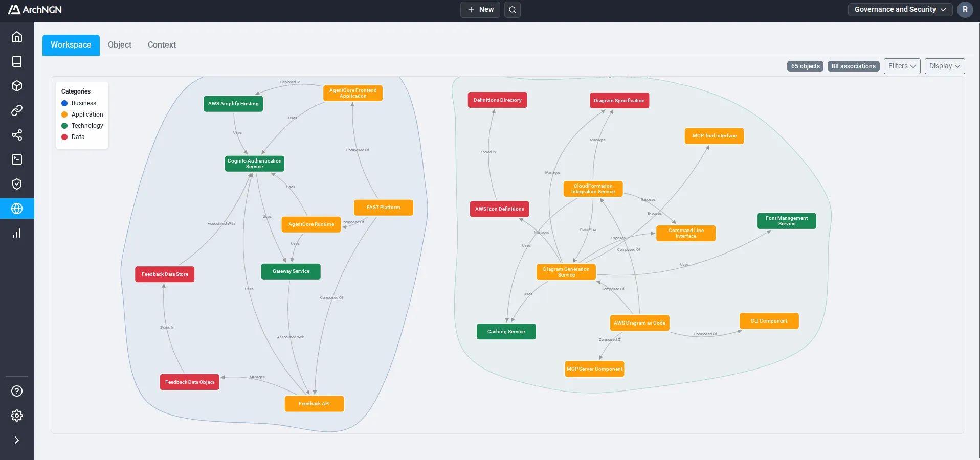Image resolution: width=980 pixels, height=460 pixels.
Task: Click the Data category label
Action: (x=78, y=137)
